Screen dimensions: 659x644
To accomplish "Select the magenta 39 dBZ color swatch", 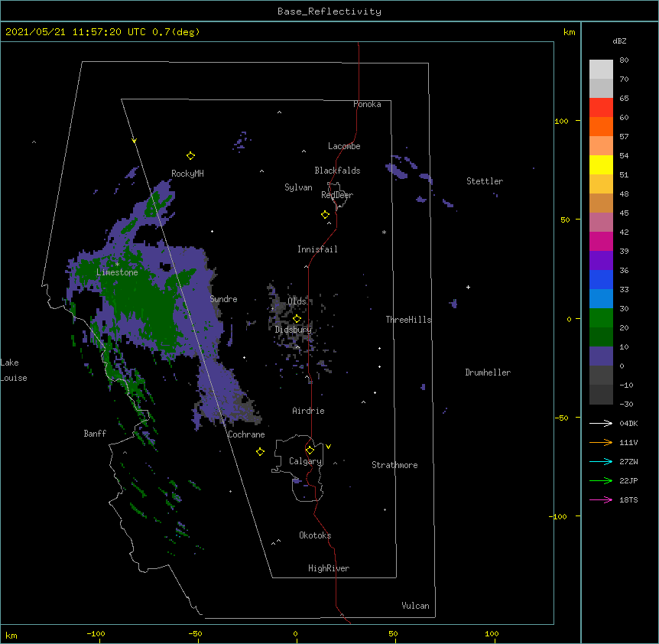I will pyautogui.click(x=601, y=241).
